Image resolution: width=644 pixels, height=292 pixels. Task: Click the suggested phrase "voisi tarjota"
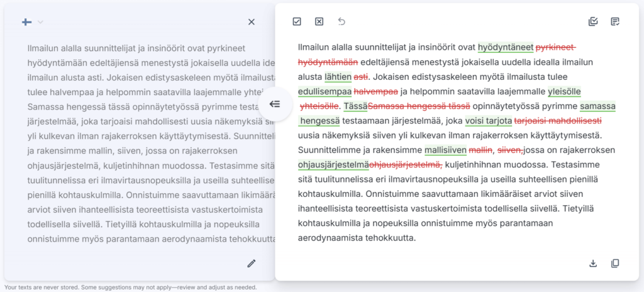(488, 120)
